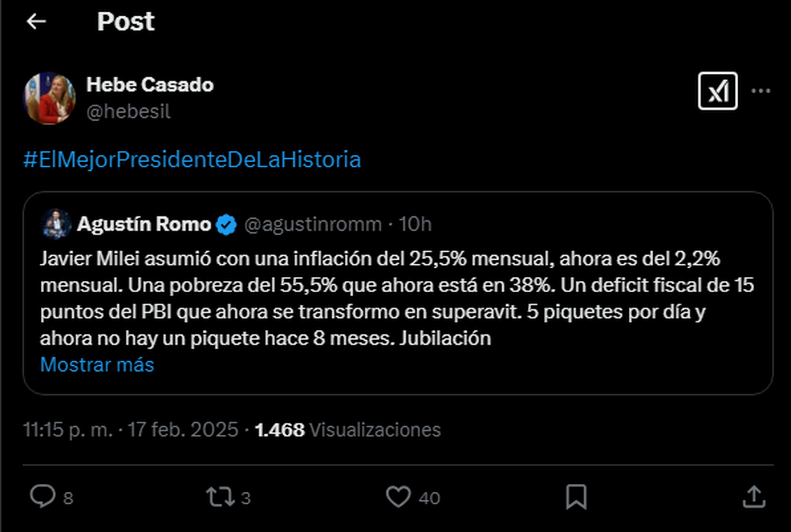Click the Hebe Casado display name
791x532 pixels.
tap(150, 84)
